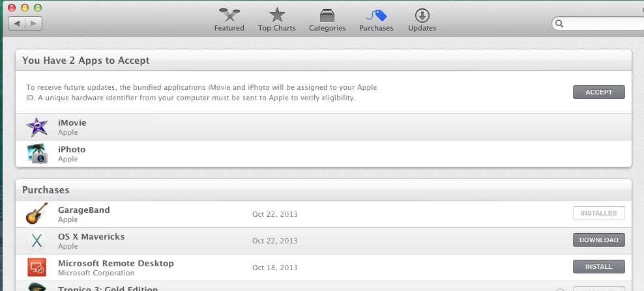
Task: Open the Categories section
Action: pos(327,20)
